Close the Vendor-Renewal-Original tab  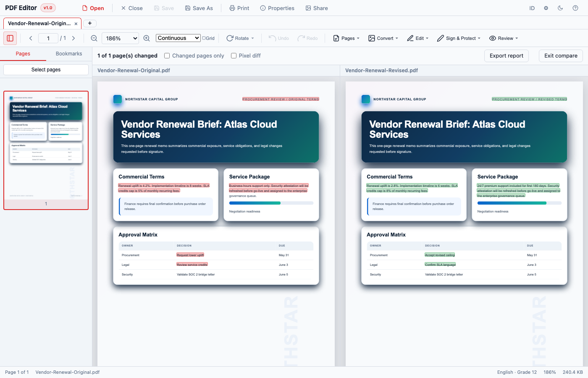76,24
